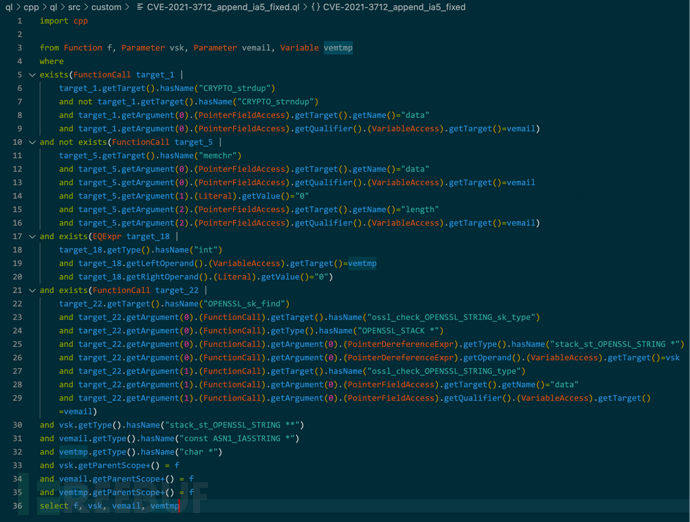Click line number 1 in the gutter

(20, 21)
